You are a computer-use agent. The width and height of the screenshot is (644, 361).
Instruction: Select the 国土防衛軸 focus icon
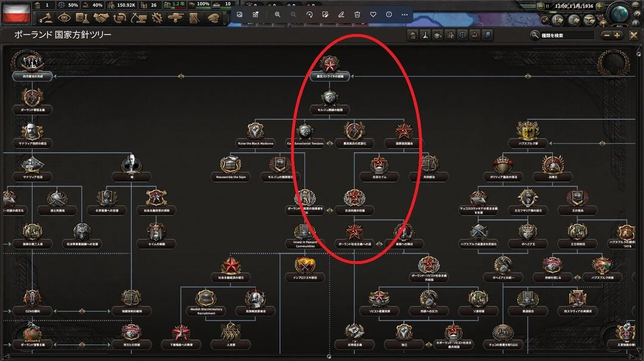[57, 199]
